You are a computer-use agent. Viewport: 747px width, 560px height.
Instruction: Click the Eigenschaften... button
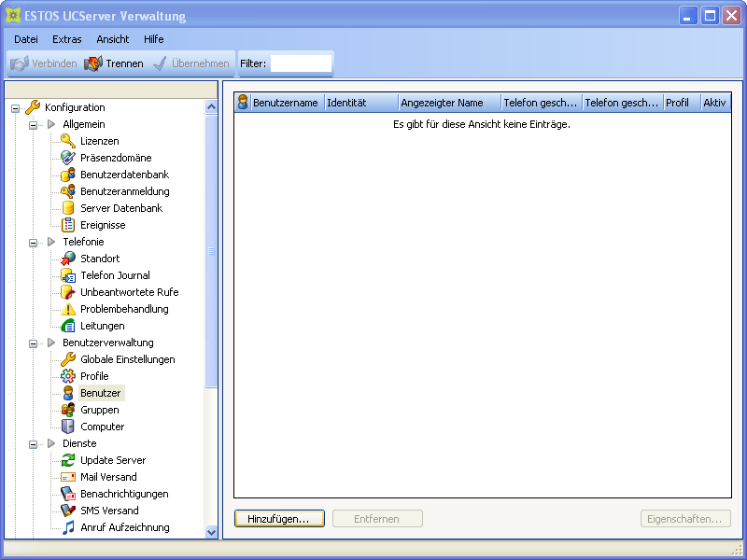click(685, 519)
